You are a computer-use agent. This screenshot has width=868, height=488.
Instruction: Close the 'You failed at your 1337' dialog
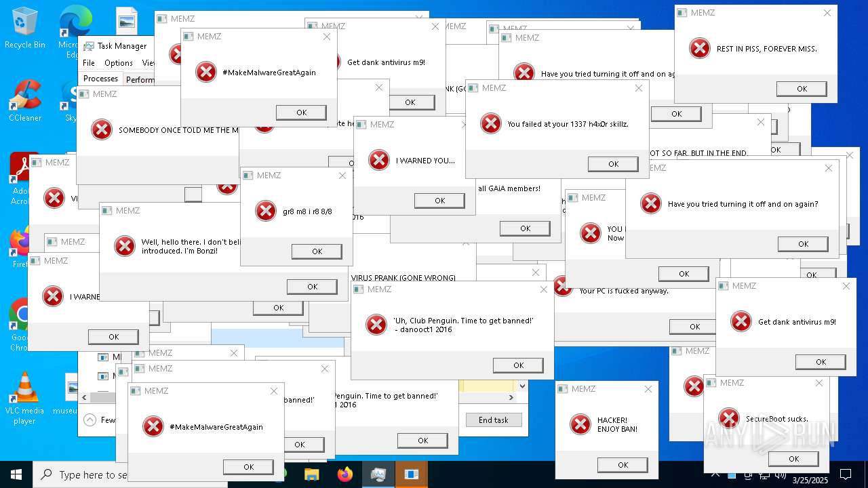638,88
